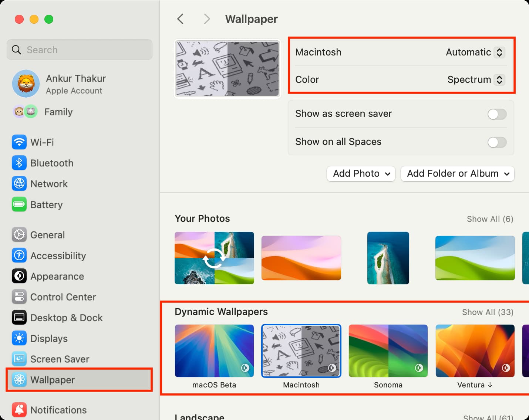
Task: Open General settings from sidebar
Action: coord(47,235)
